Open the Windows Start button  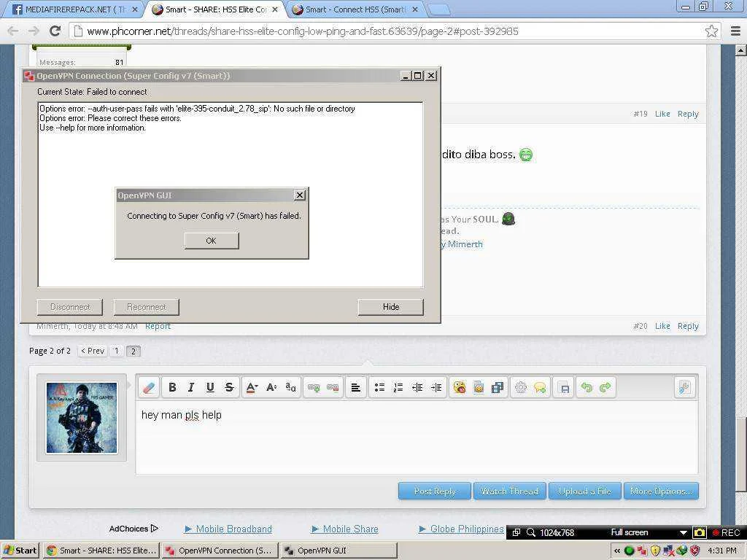click(x=20, y=551)
